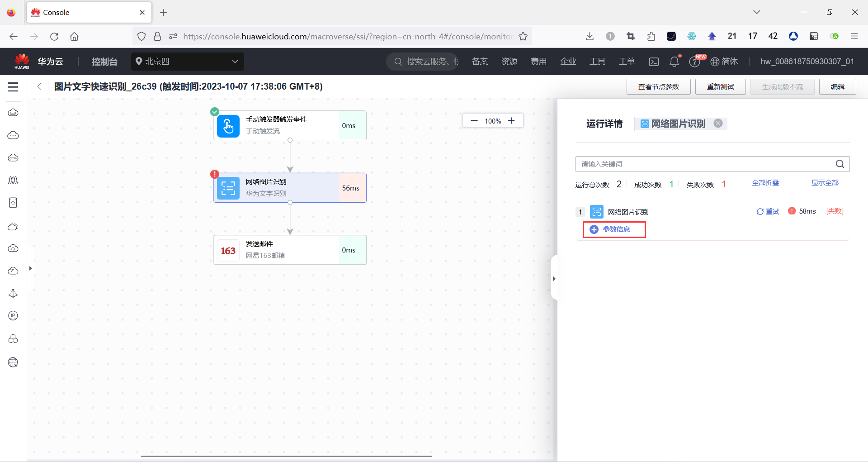Image resolution: width=868 pixels, height=462 pixels.
Task: Click 重试 retry link
Action: click(x=768, y=211)
